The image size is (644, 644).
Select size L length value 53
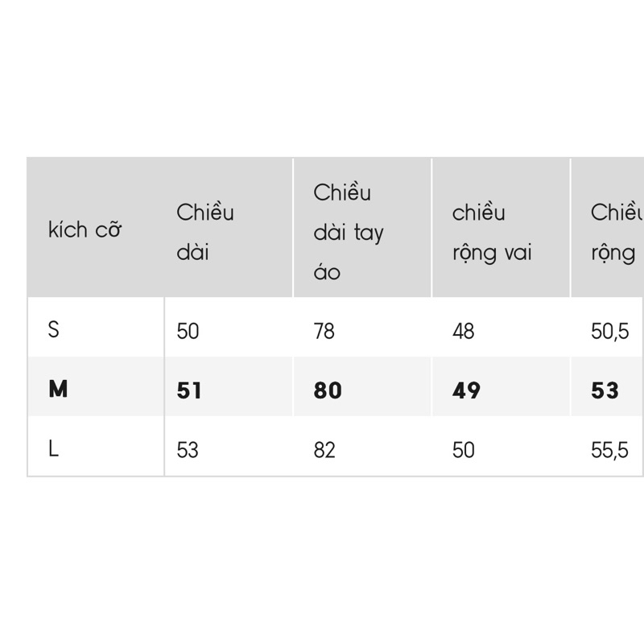pos(188,450)
